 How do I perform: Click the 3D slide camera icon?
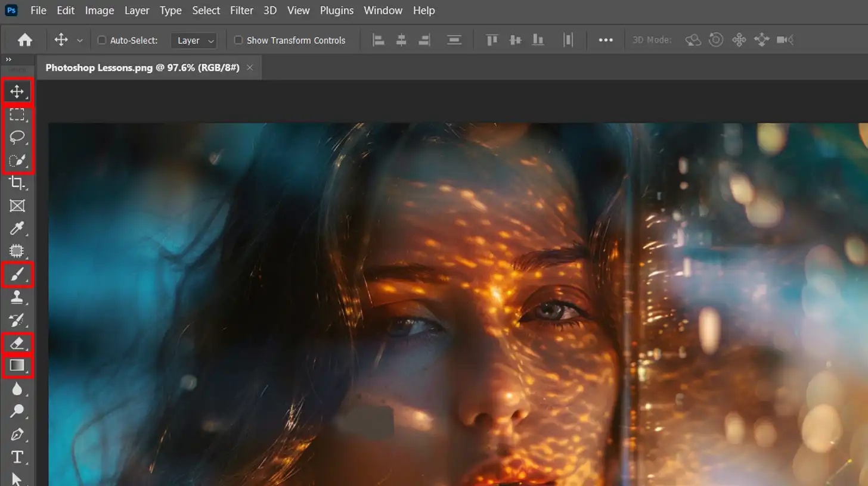coord(762,40)
